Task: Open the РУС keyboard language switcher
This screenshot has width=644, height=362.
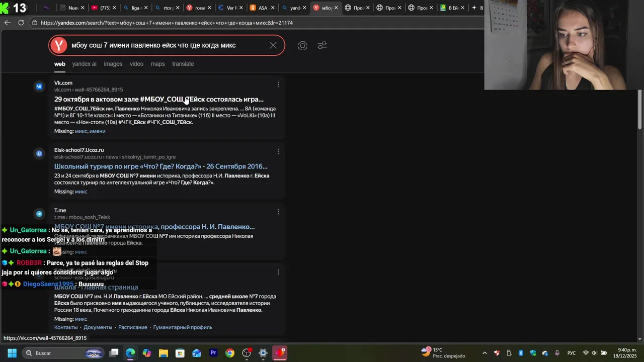Action: 572,353
